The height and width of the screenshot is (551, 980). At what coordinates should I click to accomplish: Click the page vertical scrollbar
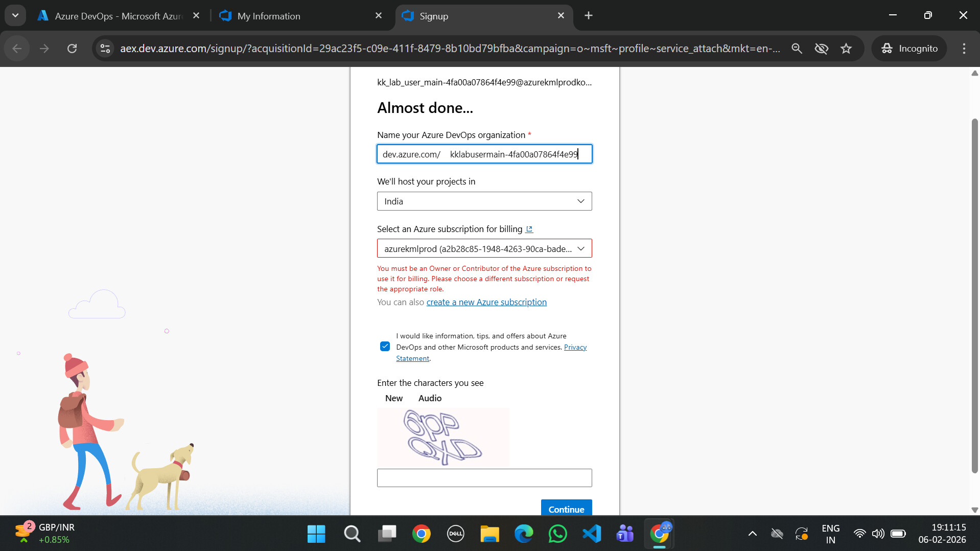(x=974, y=296)
